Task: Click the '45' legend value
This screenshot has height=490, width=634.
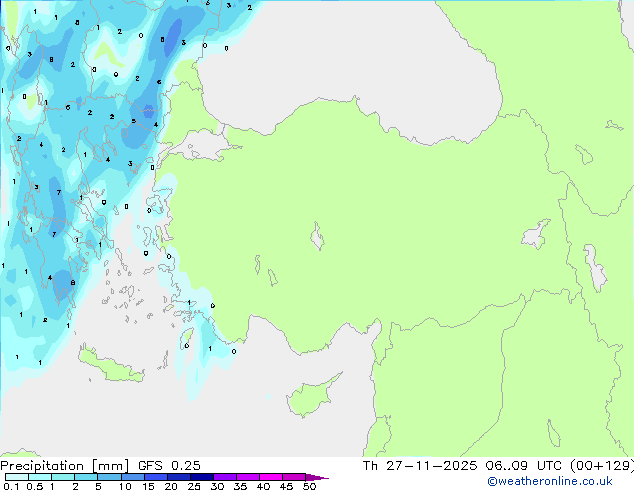Action: pyautogui.click(x=286, y=486)
